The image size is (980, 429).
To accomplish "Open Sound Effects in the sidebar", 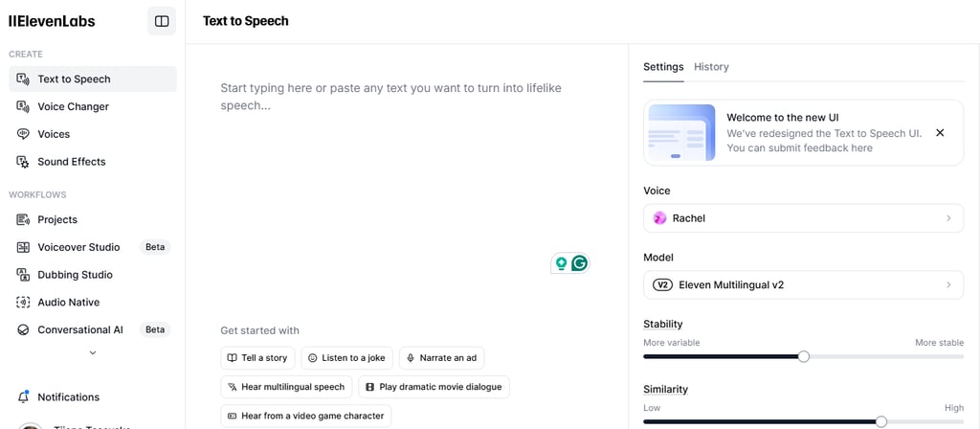I will 93,161.
